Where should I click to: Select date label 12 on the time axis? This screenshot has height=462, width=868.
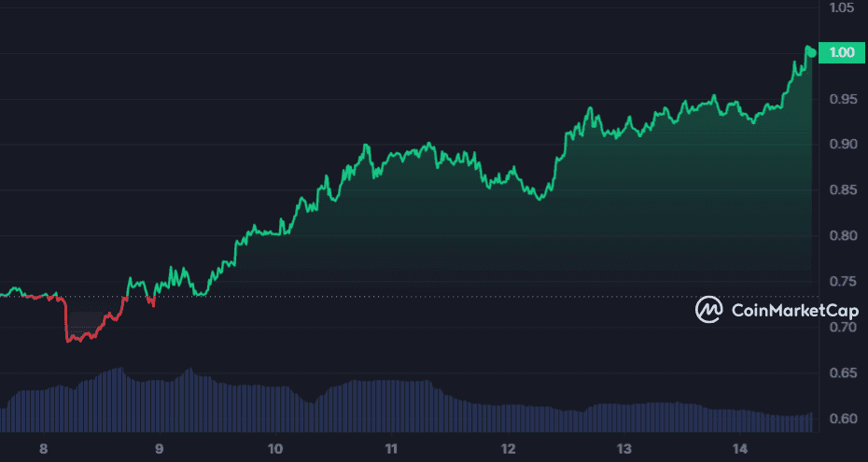tap(508, 450)
